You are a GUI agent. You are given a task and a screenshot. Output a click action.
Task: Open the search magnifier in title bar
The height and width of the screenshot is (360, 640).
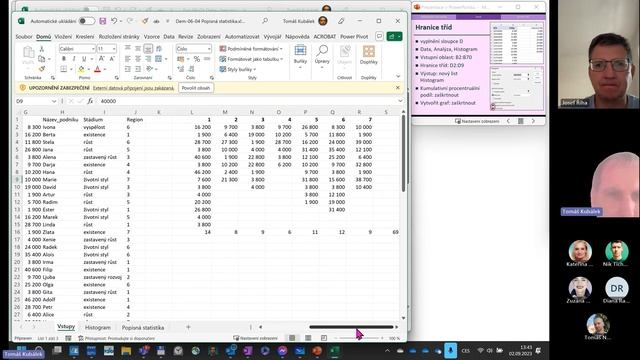(x=265, y=20)
